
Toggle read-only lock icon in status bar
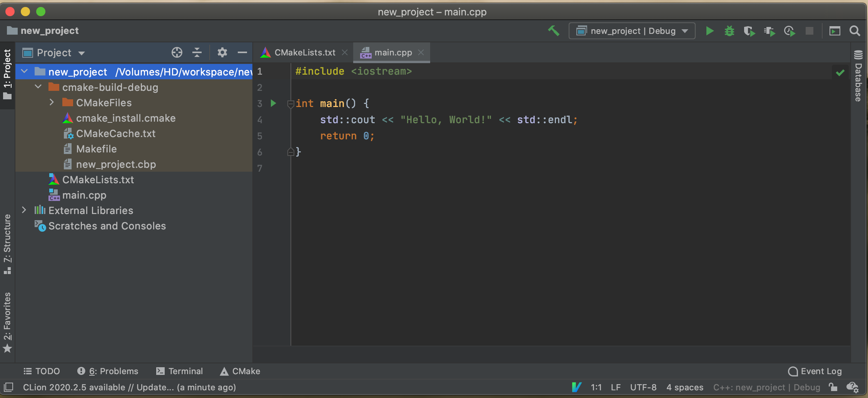click(833, 387)
